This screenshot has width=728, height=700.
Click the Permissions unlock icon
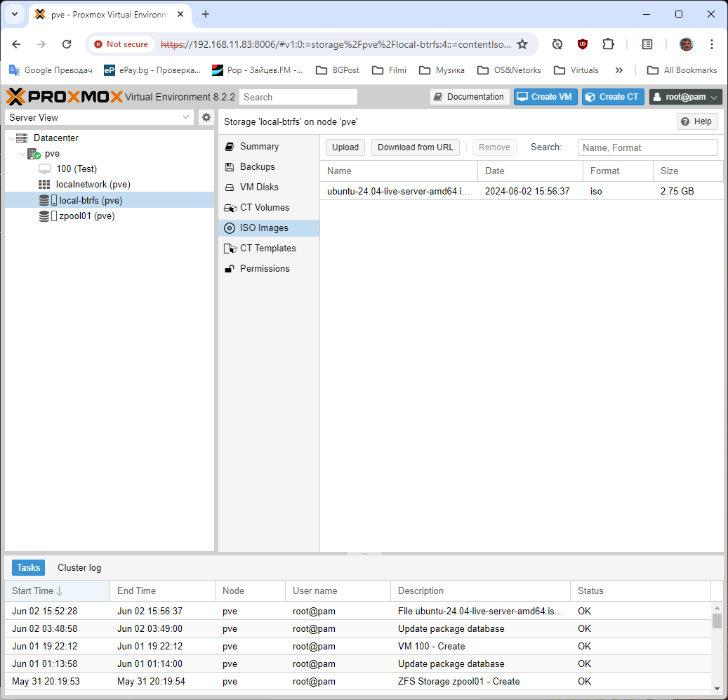pos(230,269)
